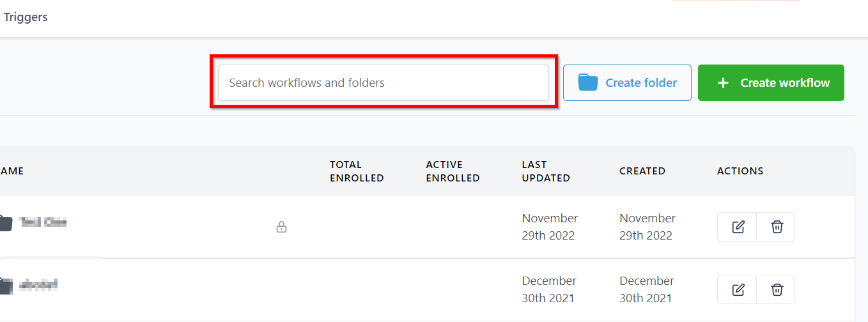Click the Name column header

tap(12, 171)
